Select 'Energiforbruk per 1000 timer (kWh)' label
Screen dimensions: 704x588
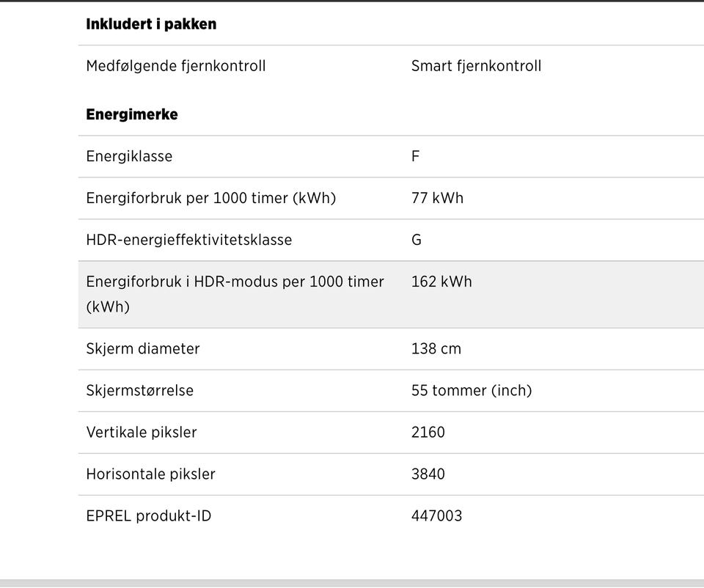[x=211, y=198]
